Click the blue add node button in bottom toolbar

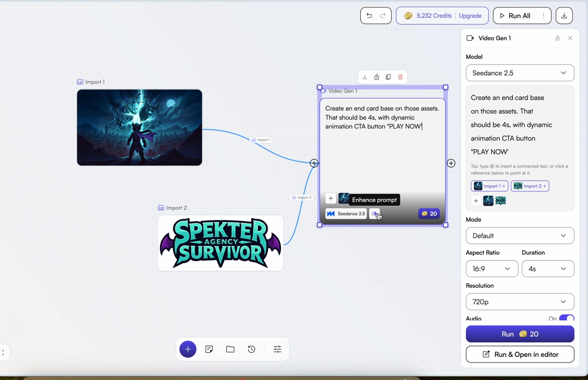(x=188, y=349)
